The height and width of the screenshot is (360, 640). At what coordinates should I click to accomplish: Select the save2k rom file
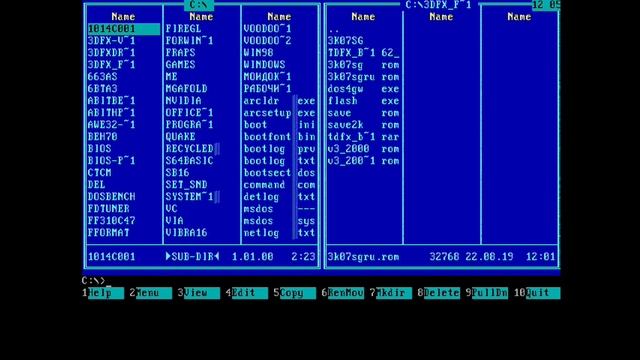pos(363,125)
